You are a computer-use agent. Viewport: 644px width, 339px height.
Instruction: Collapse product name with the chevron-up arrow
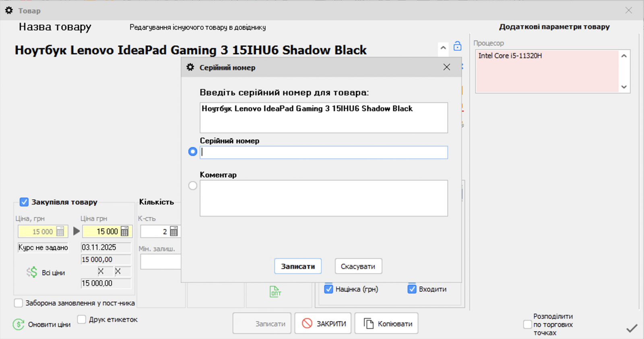[x=443, y=48]
